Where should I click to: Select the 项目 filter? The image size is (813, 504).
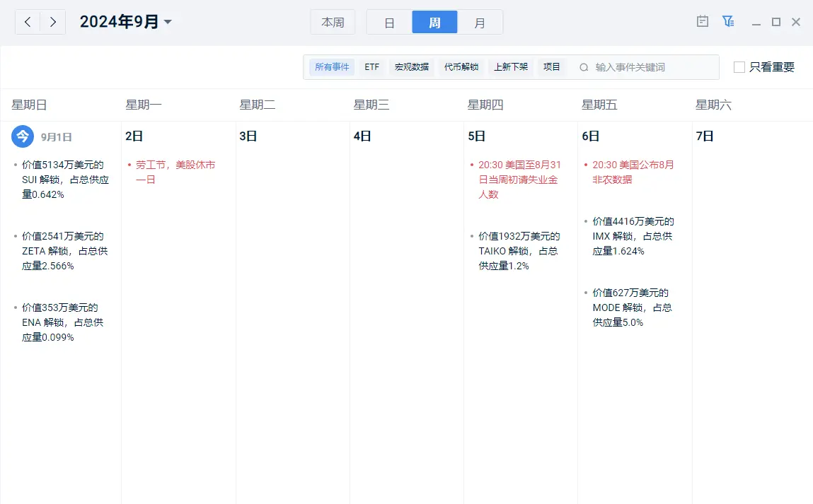(552, 67)
